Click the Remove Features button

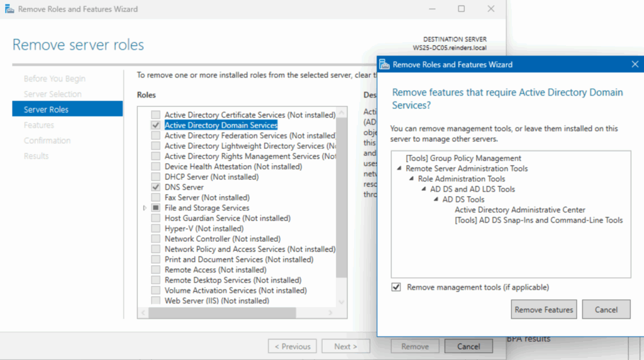tap(543, 309)
